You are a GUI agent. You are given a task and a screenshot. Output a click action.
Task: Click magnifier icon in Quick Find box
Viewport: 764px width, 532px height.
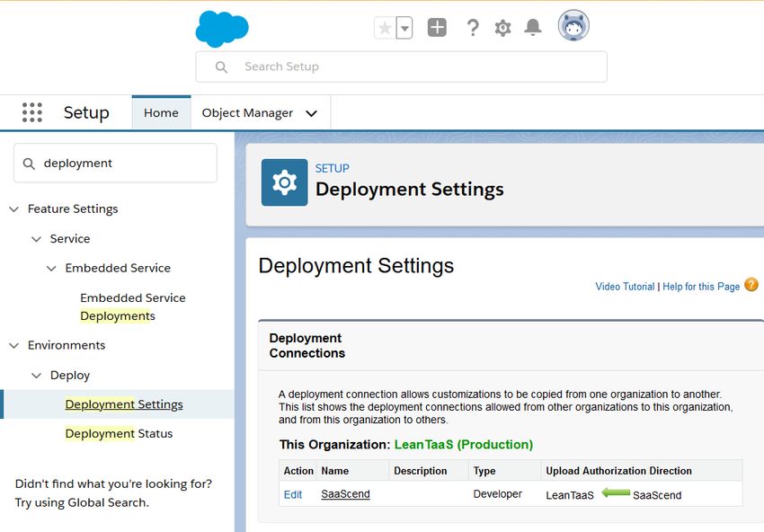tap(30, 164)
